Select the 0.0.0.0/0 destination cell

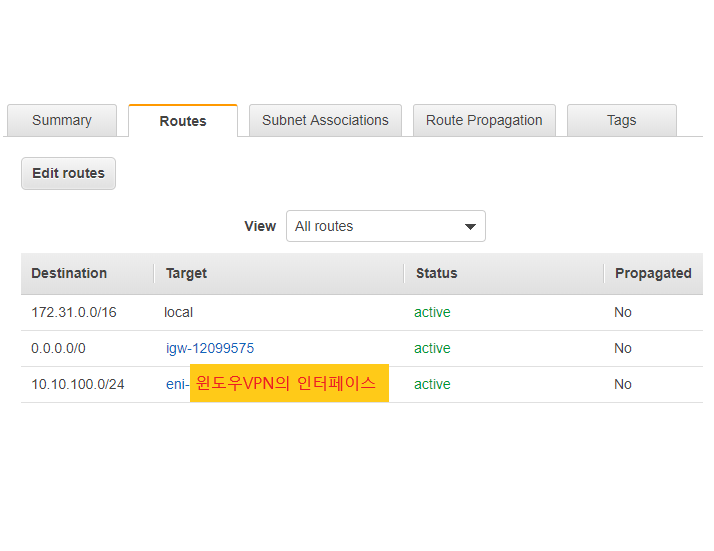tap(58, 348)
